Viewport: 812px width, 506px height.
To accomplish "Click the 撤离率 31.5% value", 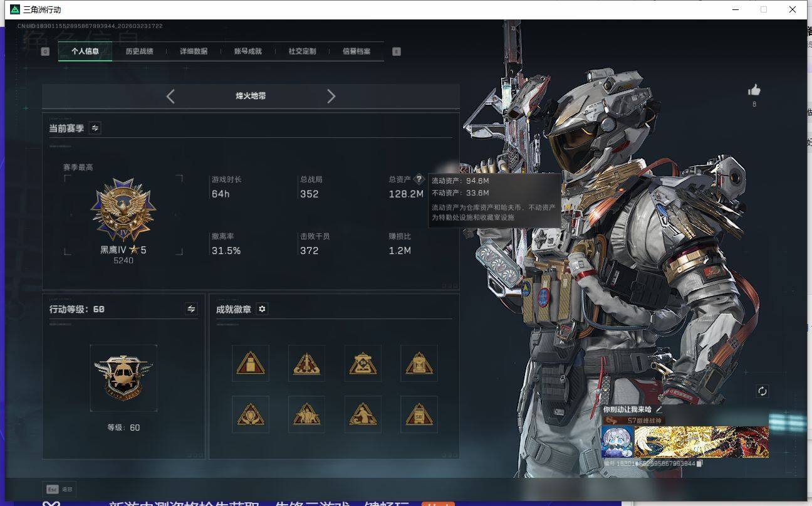I will 226,251.
